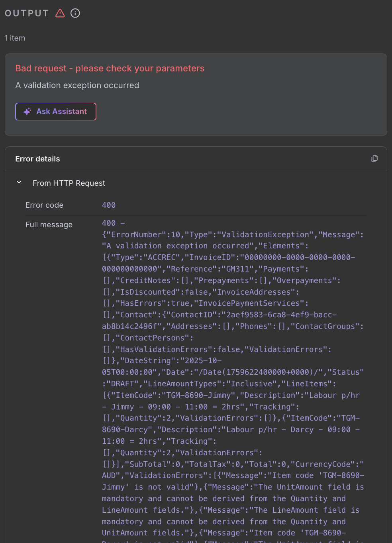Screen dimensions: 392x543
Task: Click the Full message label
Action: tap(49, 224)
